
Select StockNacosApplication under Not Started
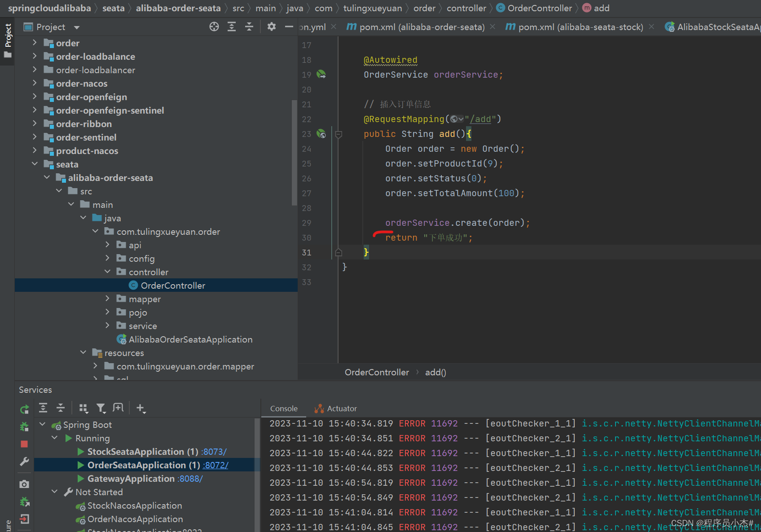(x=135, y=506)
